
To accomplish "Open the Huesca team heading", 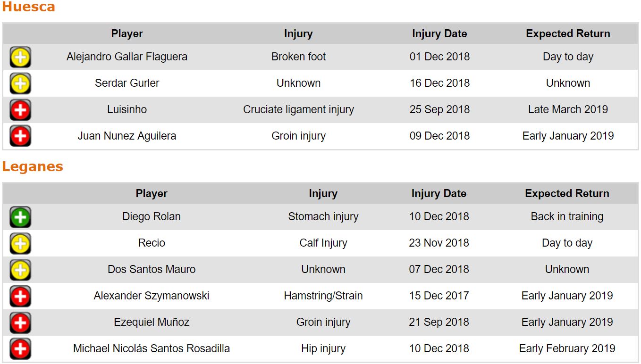I will point(29,7).
